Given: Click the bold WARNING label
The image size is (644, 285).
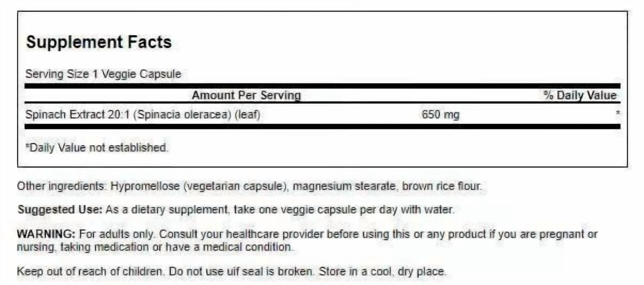Looking at the screenshot, I should tap(46, 234).
